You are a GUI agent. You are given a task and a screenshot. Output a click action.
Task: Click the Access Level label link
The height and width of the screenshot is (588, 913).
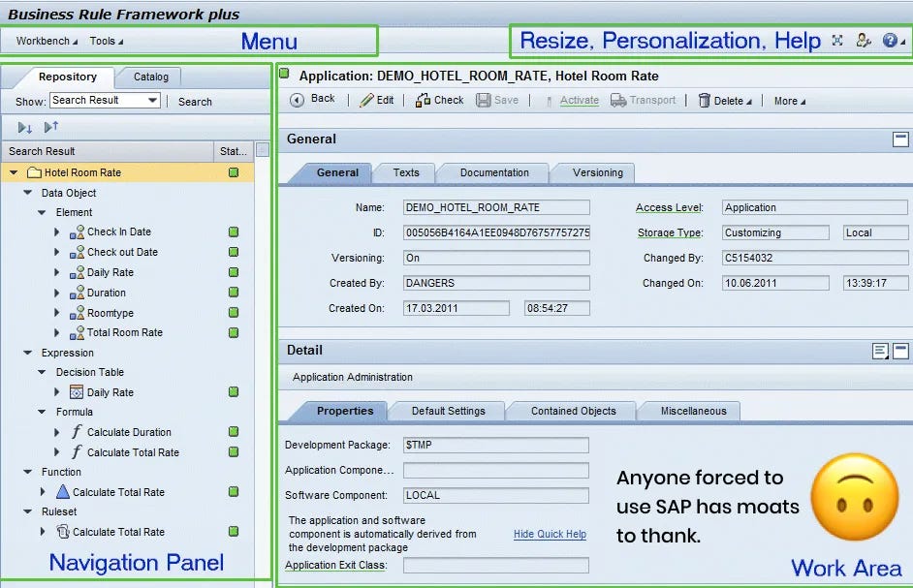point(669,208)
